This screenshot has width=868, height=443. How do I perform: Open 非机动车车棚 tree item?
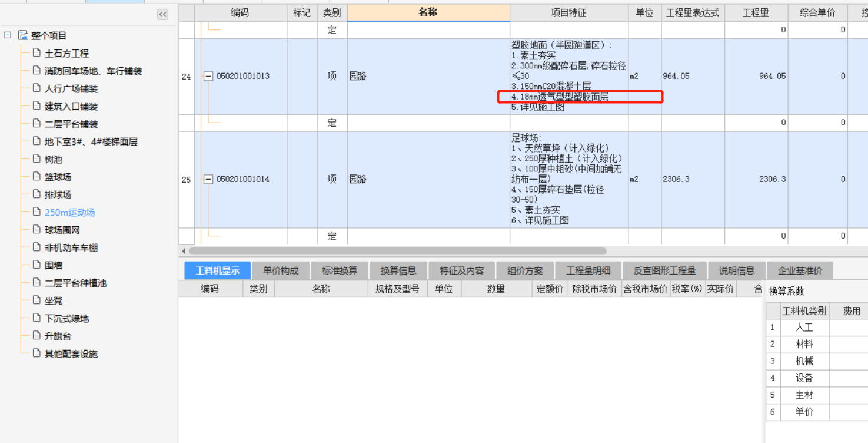point(71,247)
